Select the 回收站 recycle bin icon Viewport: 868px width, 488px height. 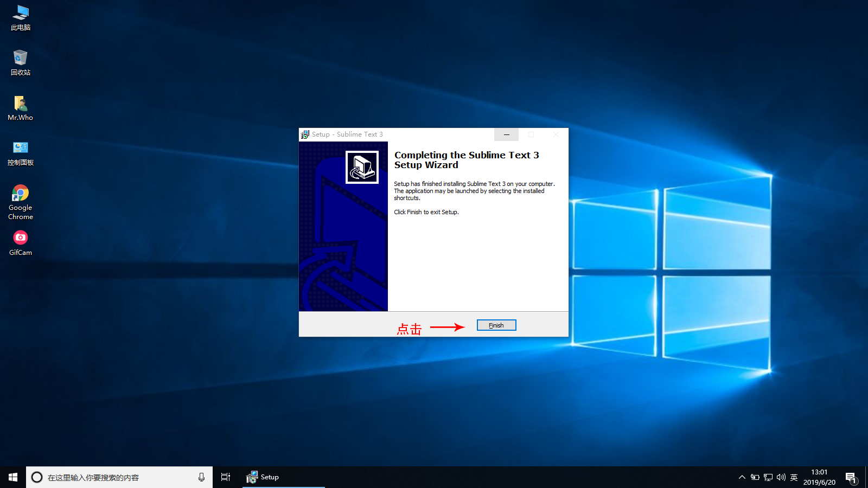21,63
